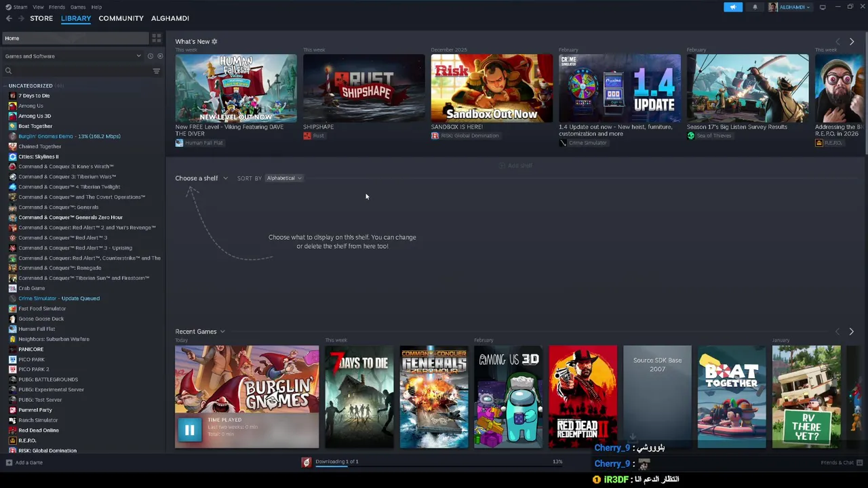Pause the Burglin' Gnomes download

click(190, 429)
